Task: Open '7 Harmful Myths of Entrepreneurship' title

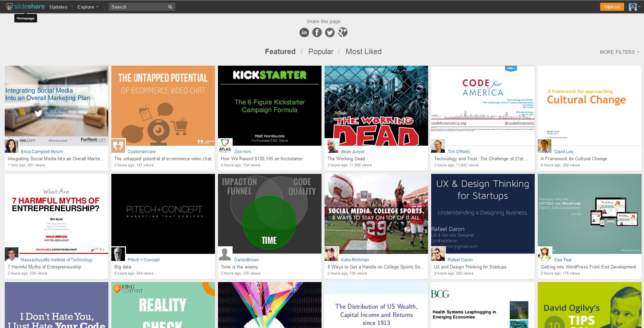Action: pyautogui.click(x=45, y=267)
